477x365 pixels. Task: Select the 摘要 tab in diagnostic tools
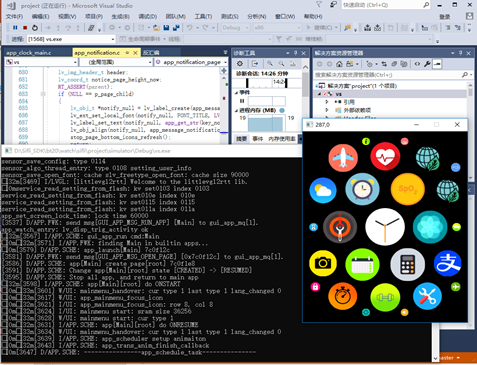click(241, 139)
